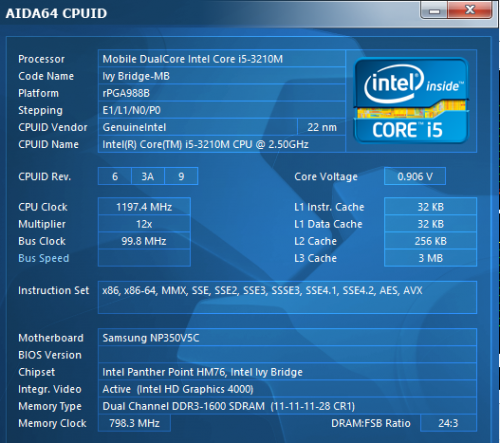The height and width of the screenshot is (443, 500).
Task: Click the Code Name value 'Ivy Bridge-MB'
Action: [x=222, y=76]
